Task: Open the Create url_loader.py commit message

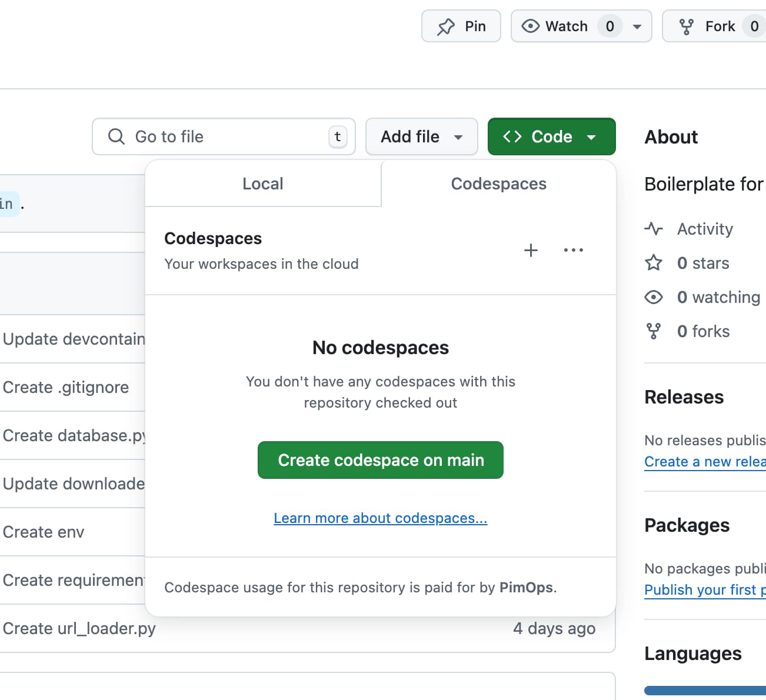Action: click(79, 628)
